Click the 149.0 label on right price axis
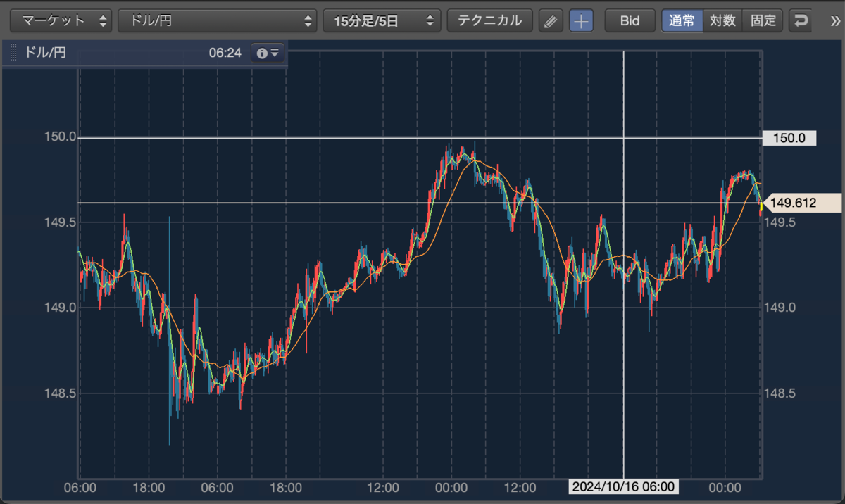The image size is (845, 504). (x=779, y=308)
